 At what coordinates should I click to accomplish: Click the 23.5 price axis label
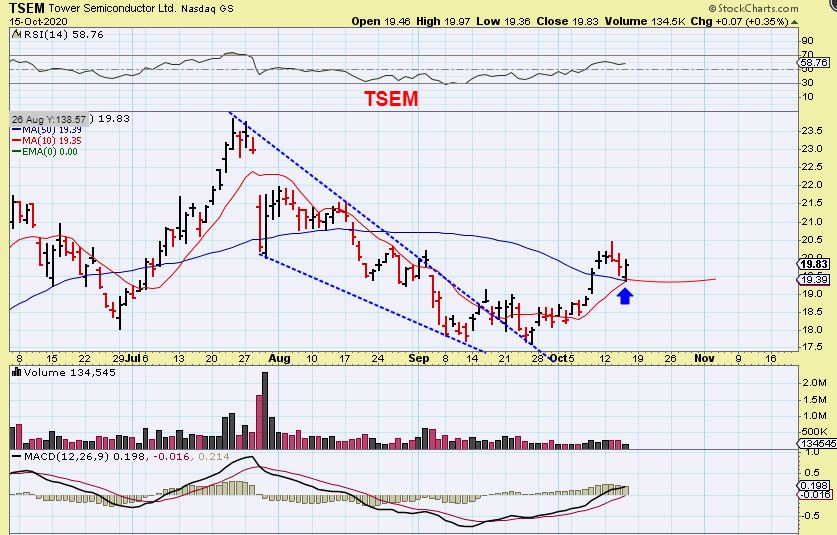[811, 131]
